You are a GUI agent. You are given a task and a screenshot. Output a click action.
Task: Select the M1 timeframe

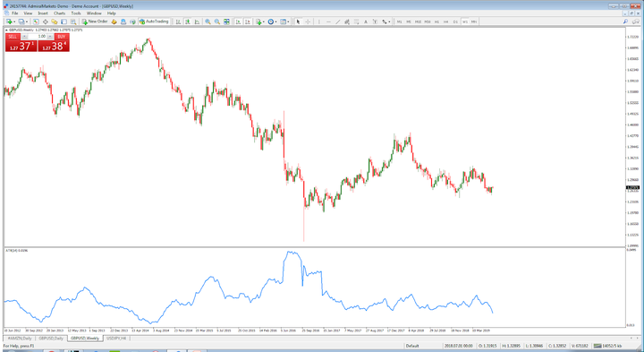coord(399,21)
